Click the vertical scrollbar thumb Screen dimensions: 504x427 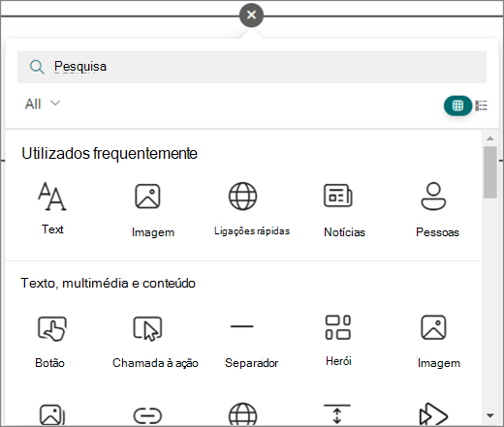[490, 172]
